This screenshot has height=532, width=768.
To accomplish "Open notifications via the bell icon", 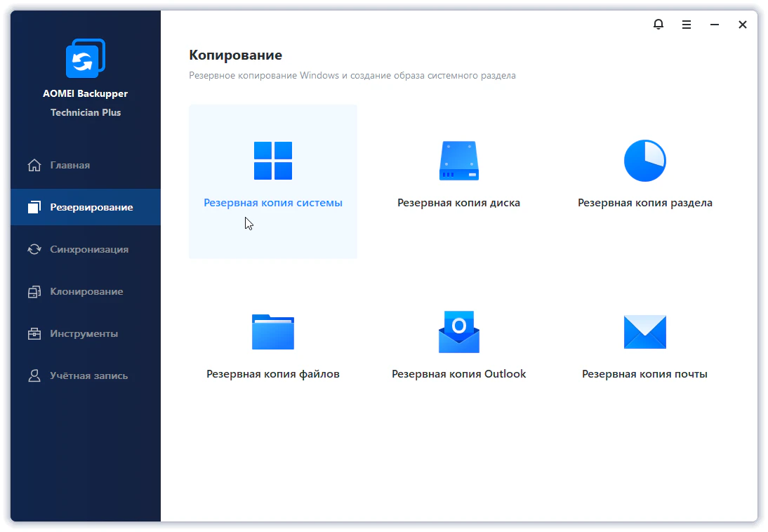I will coord(658,25).
